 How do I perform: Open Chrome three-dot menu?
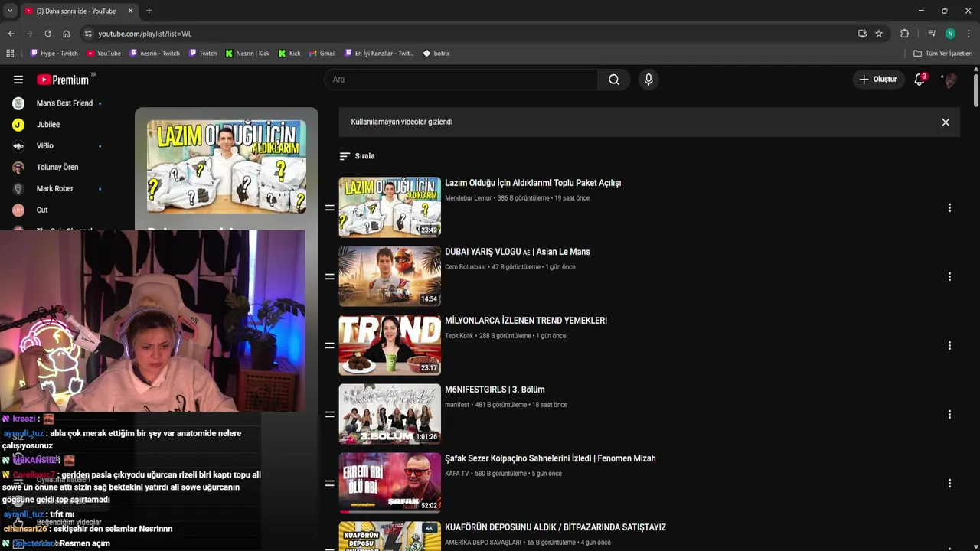pos(969,34)
